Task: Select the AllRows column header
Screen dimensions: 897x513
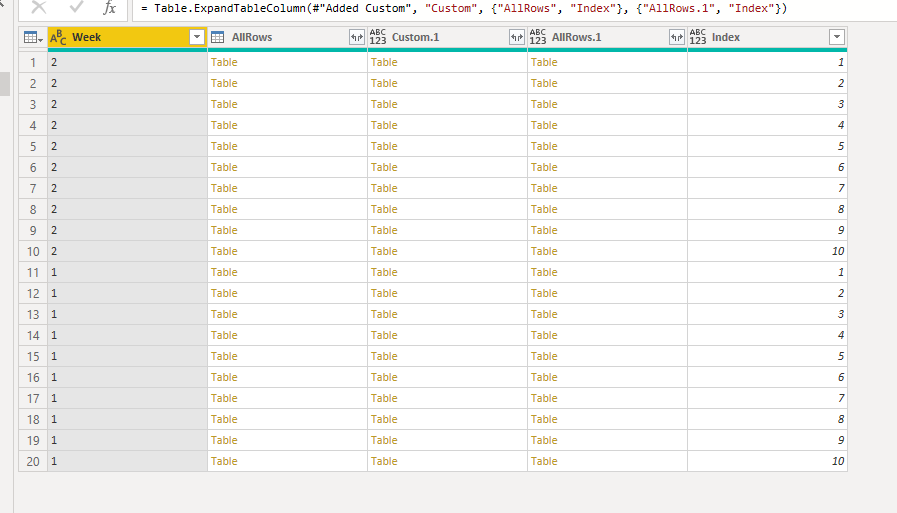Action: [x=287, y=37]
